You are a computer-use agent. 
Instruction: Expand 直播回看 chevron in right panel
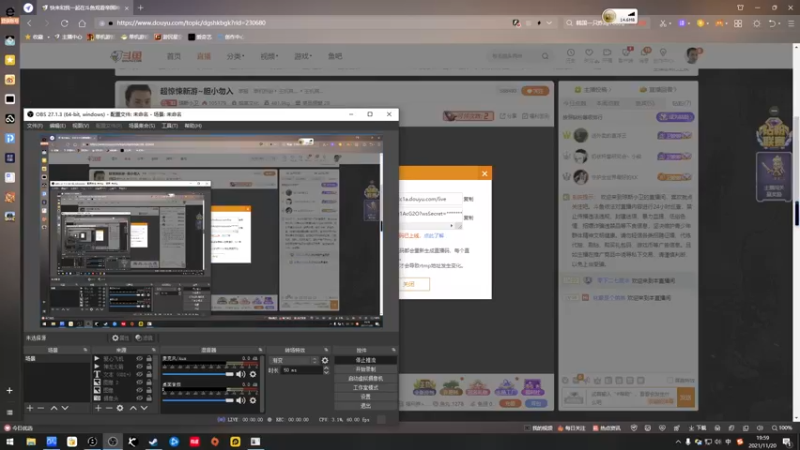pyautogui.click(x=674, y=90)
